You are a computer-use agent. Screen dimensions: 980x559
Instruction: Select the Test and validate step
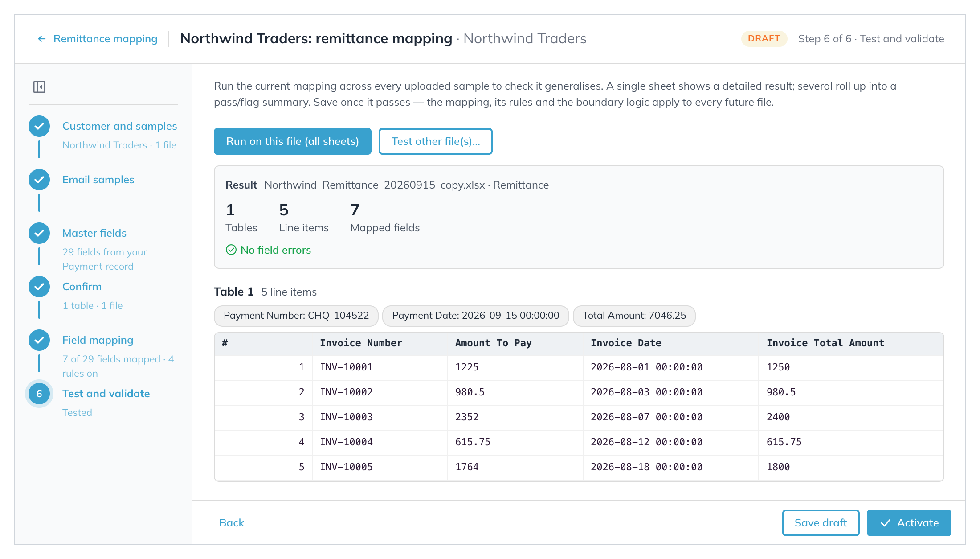tap(106, 394)
